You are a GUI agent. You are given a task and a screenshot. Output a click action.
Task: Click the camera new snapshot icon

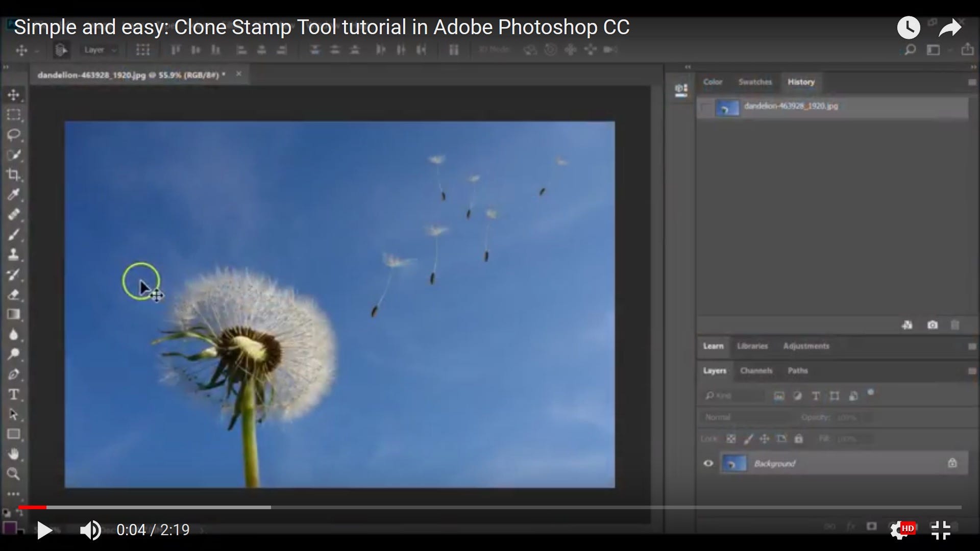[933, 325]
